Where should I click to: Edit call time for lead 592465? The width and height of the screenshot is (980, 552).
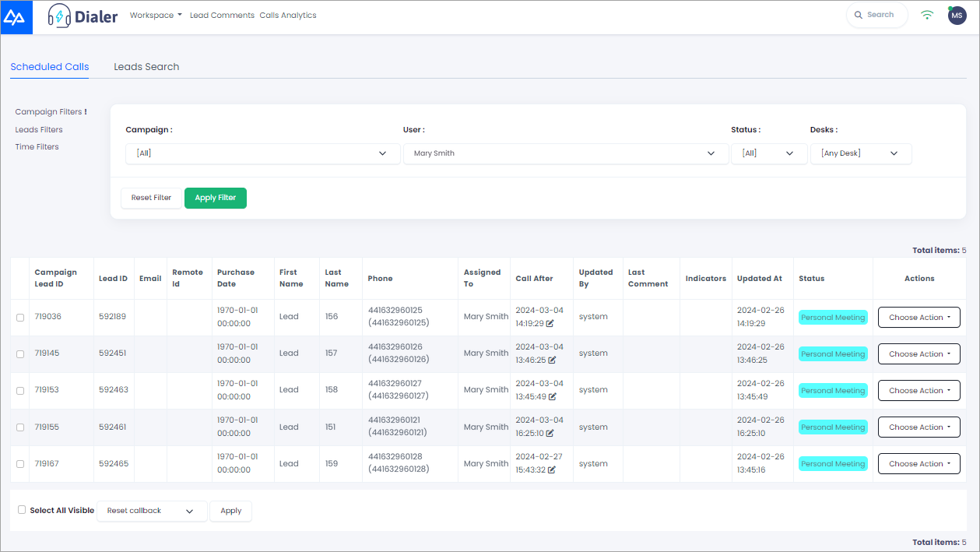click(551, 469)
